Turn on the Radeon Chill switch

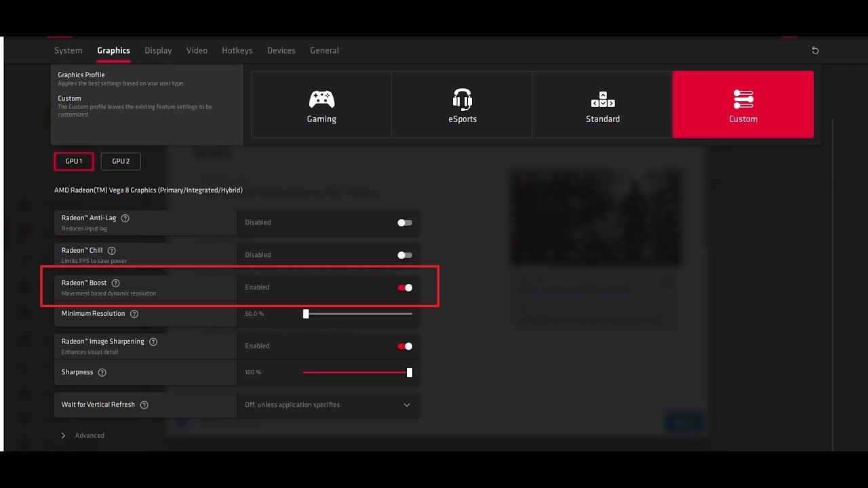(x=405, y=255)
